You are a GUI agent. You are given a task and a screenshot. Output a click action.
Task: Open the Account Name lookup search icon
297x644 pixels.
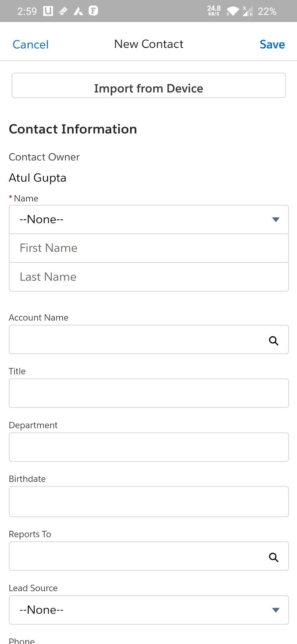(274, 340)
